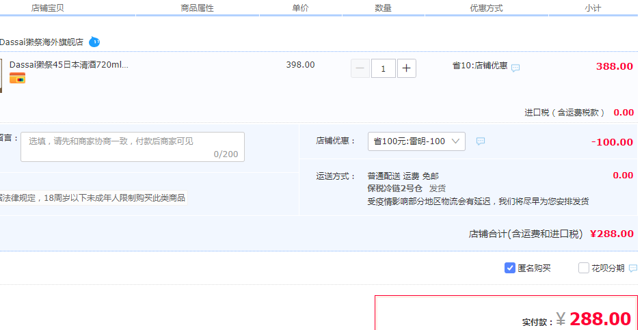Click the 保税冷链2号仓 发货 warehouse text

tap(407, 189)
